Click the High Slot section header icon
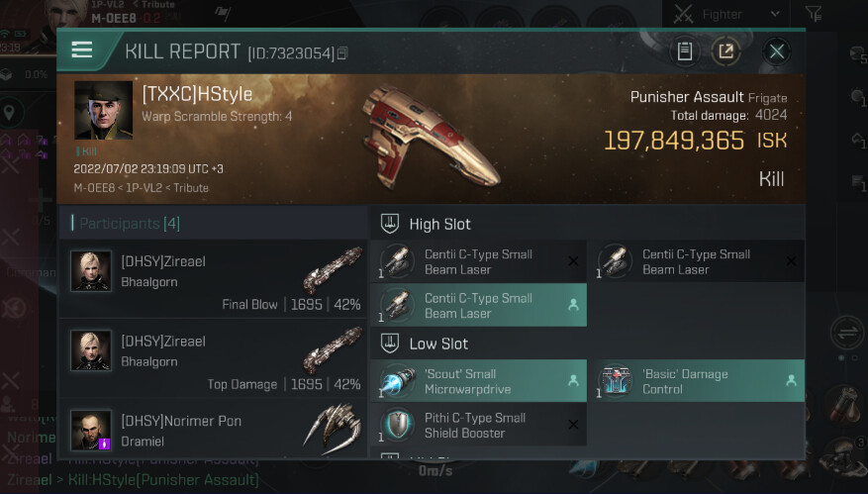The image size is (868, 494). tap(390, 224)
